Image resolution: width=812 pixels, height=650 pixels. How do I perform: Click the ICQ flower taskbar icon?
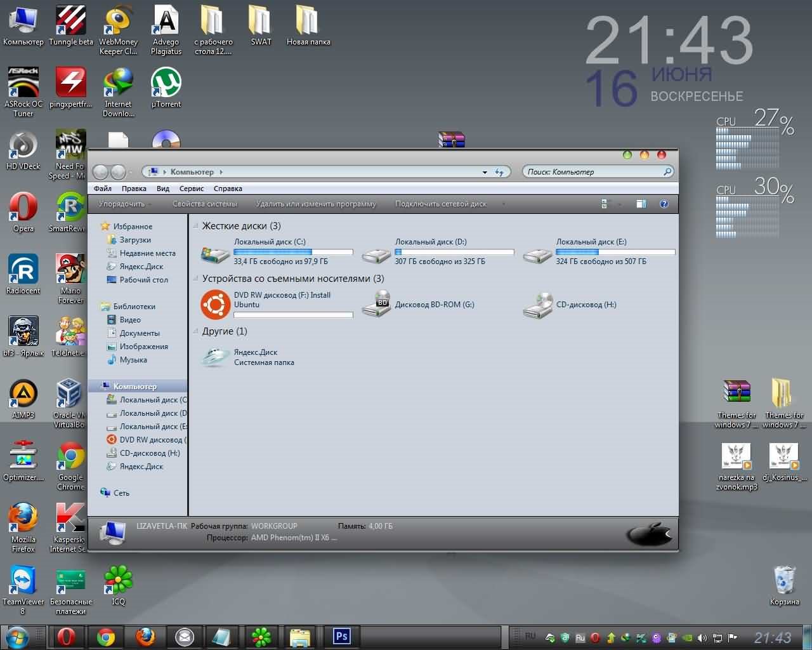[x=261, y=636]
